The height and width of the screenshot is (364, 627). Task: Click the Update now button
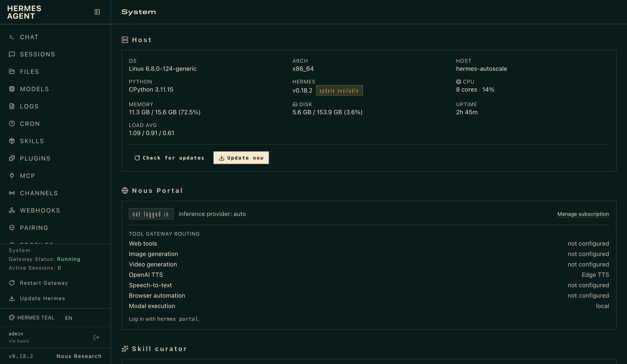(x=241, y=158)
